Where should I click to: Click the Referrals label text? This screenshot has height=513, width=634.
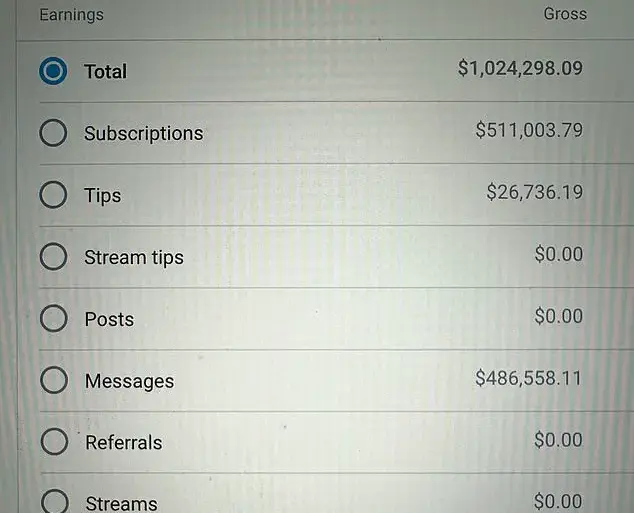pos(123,442)
